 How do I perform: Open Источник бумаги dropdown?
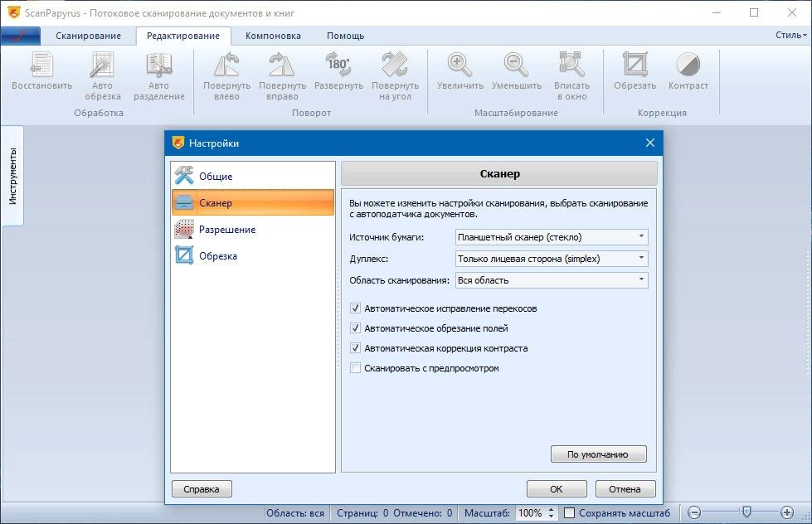[x=552, y=237]
